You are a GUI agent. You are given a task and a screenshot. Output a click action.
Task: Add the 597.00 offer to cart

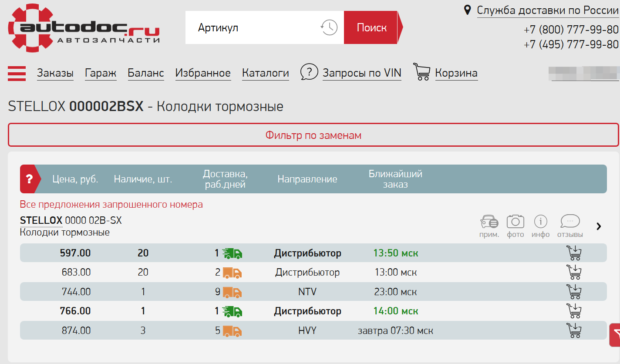tap(573, 253)
